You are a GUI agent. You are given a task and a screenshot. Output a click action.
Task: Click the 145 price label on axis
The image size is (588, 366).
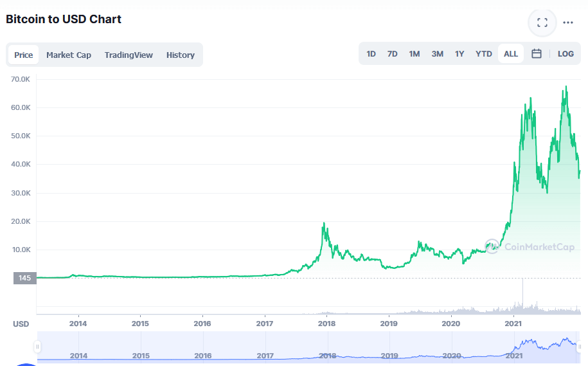24,278
